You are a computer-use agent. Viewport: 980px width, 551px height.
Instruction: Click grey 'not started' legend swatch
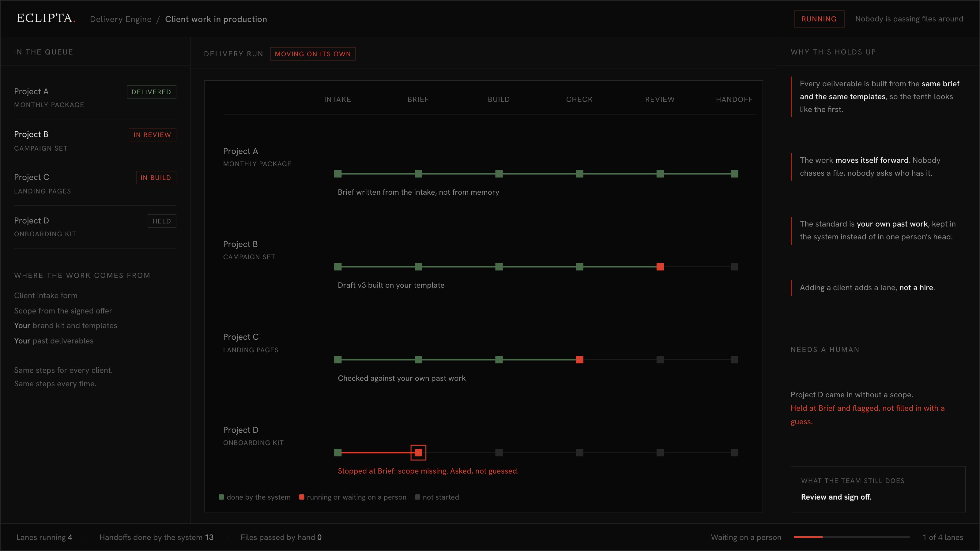417,497
